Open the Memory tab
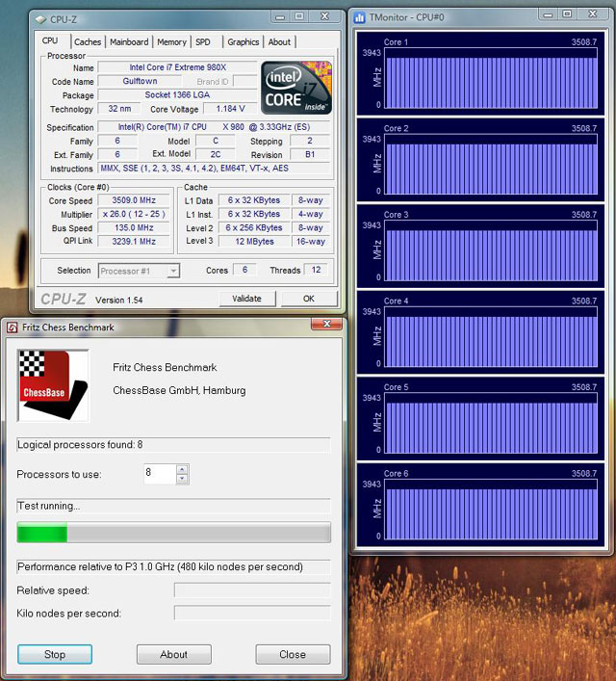616x681 pixels. tap(171, 42)
